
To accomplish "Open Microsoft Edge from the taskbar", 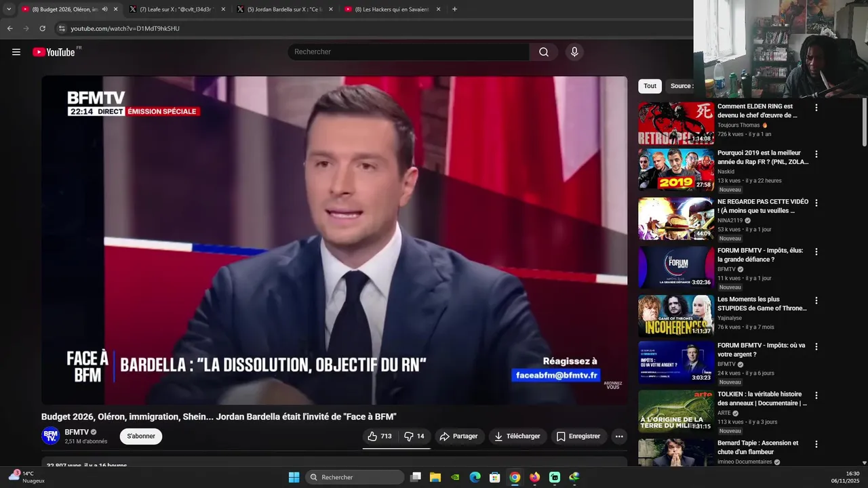I will pyautogui.click(x=475, y=477).
